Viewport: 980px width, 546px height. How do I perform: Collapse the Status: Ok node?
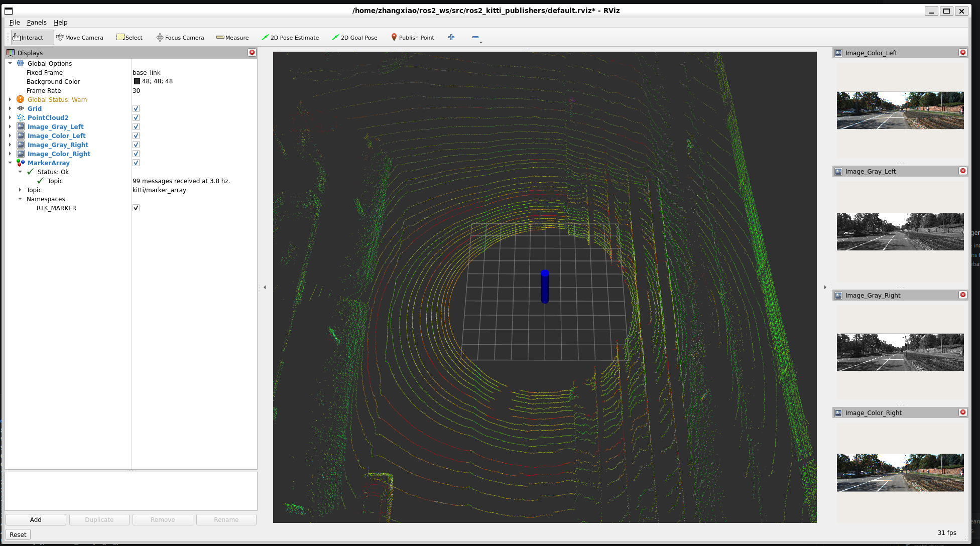click(20, 172)
